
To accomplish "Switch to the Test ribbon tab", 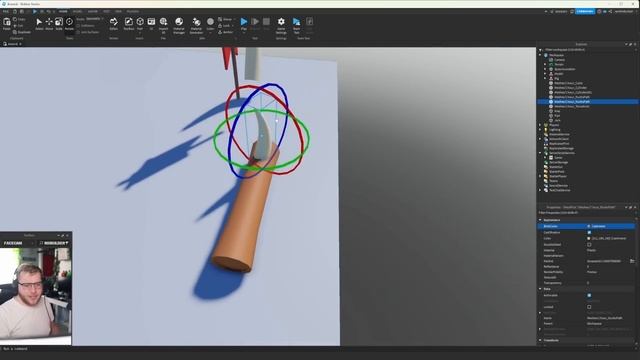I will (107, 11).
